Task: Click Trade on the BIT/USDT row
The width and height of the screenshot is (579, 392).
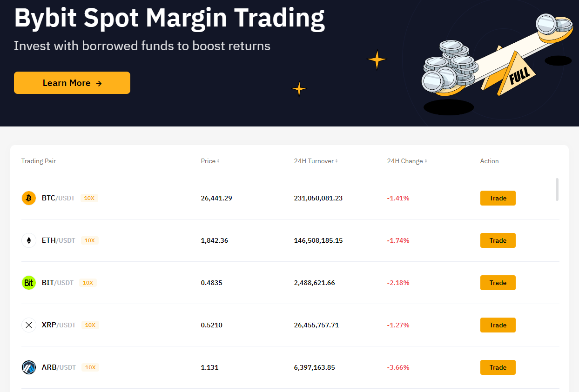Action: pos(498,282)
